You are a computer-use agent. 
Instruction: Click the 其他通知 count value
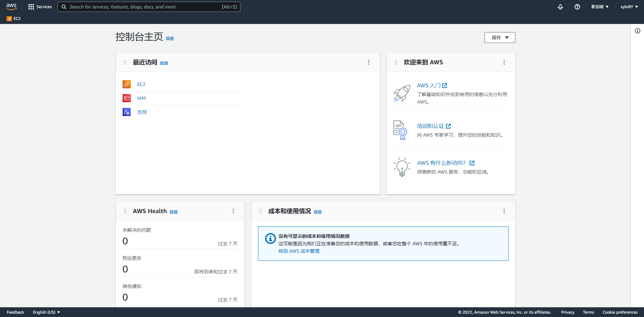click(125, 297)
